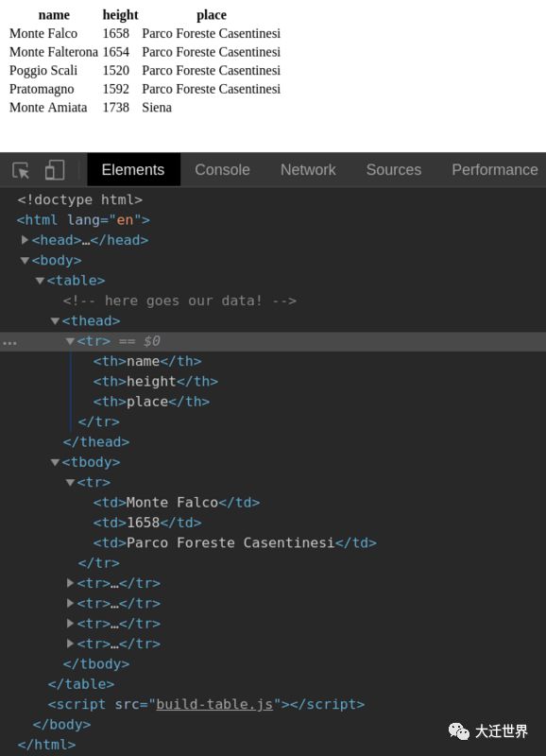The height and width of the screenshot is (756, 546).
Task: Switch to the Sources tab
Action: click(x=393, y=170)
